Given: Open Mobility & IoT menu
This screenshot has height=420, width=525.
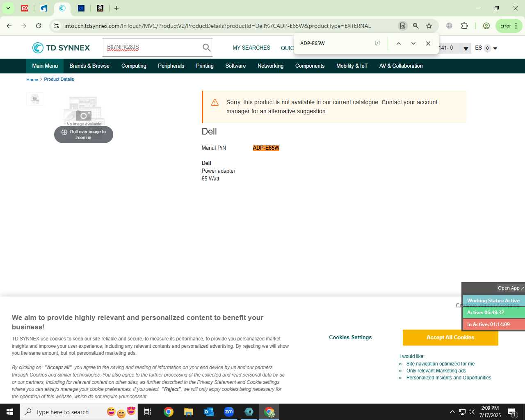Looking at the screenshot, I should pyautogui.click(x=352, y=66).
